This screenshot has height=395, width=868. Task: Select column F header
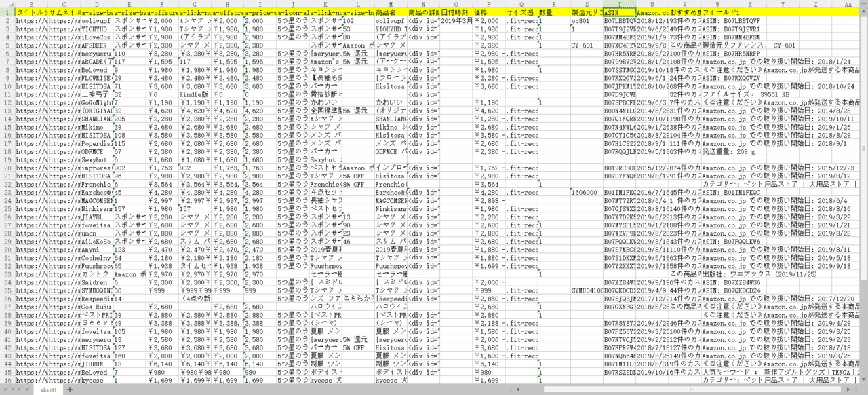[162, 4]
